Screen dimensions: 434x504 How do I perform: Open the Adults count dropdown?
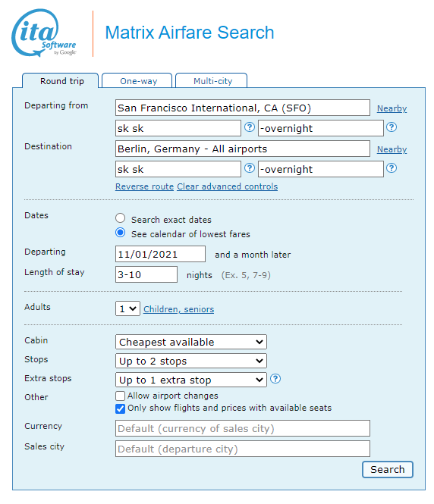pyautogui.click(x=127, y=308)
